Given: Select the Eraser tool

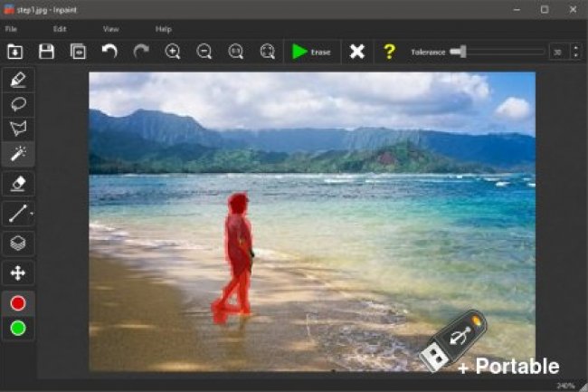Looking at the screenshot, I should pos(18,184).
